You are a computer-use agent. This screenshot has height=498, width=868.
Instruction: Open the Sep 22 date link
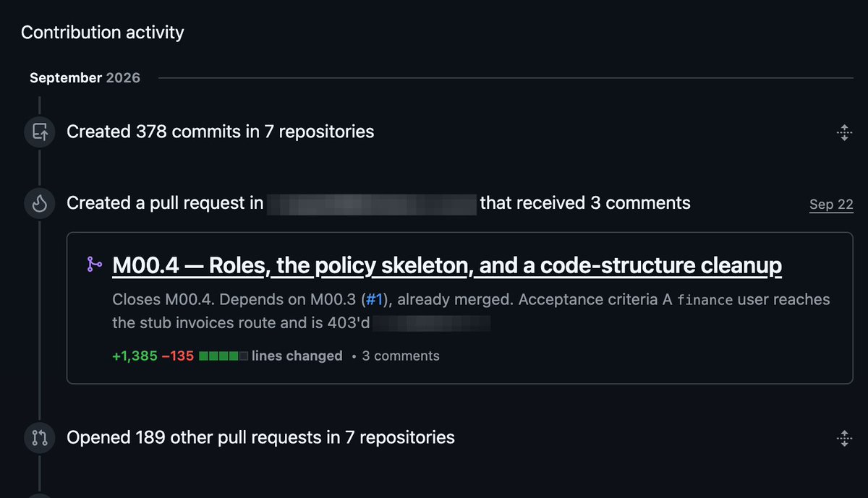coord(831,205)
